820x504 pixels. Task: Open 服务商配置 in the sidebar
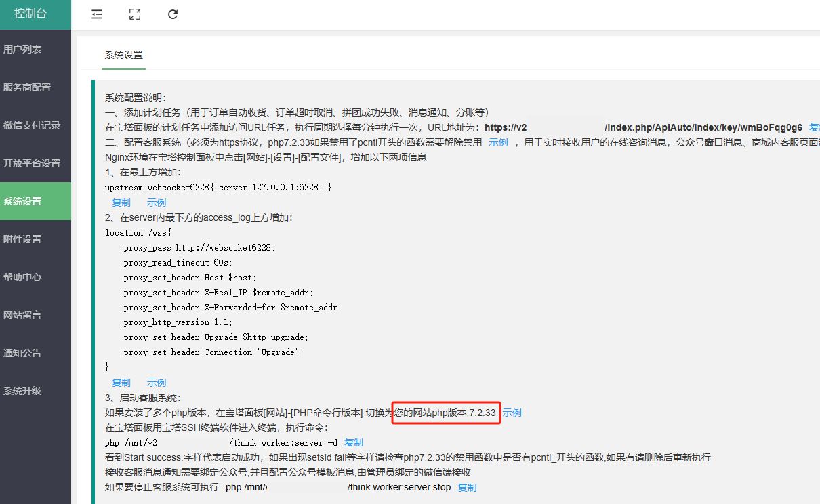[27, 87]
